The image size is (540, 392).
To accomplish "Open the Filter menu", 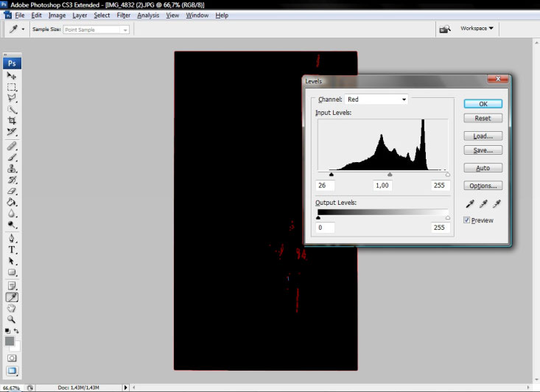I will click(x=123, y=15).
